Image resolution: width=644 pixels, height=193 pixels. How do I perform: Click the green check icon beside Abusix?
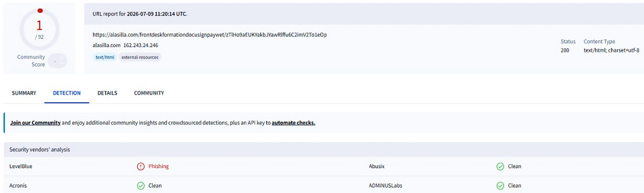[500, 167]
